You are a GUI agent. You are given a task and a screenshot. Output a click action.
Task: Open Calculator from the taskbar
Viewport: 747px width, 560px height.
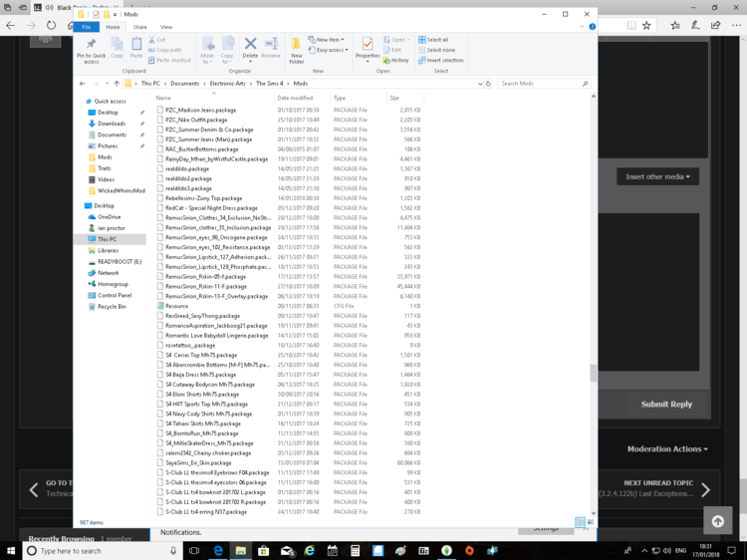tap(355, 551)
